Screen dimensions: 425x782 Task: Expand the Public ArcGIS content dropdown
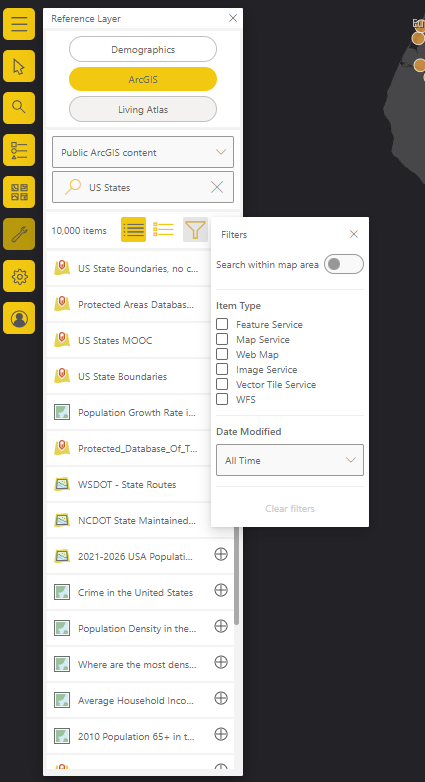143,152
